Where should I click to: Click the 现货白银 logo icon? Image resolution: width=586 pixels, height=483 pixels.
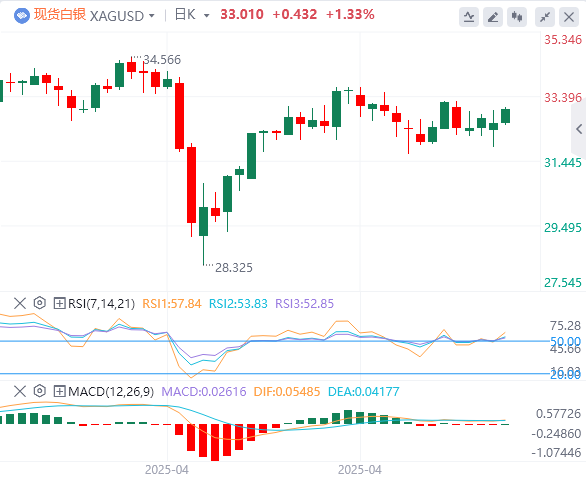click(22, 16)
